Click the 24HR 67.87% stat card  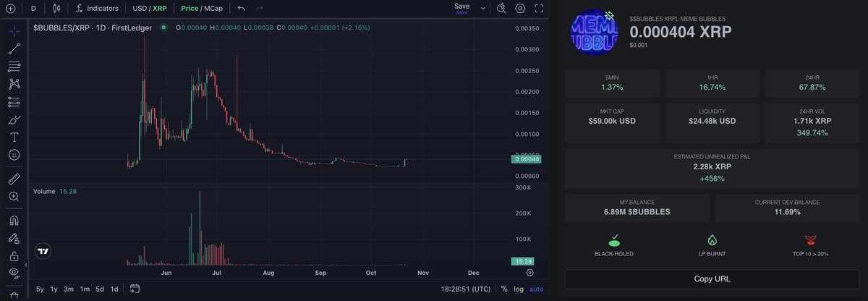813,83
